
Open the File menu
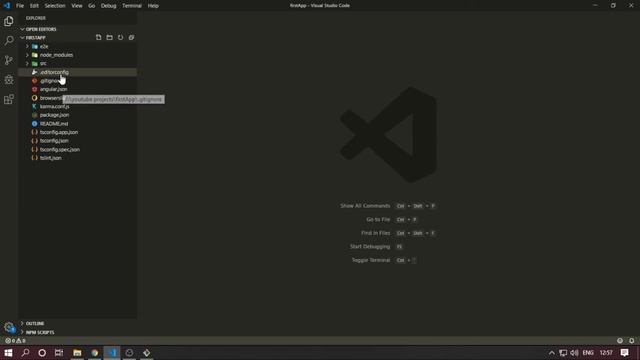(20, 6)
